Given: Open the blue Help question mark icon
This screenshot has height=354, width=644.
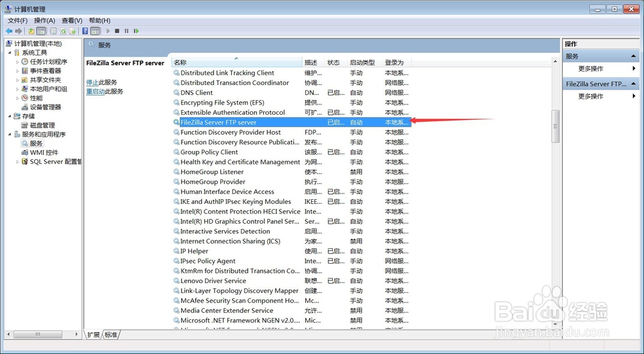Looking at the screenshot, I should [85, 31].
